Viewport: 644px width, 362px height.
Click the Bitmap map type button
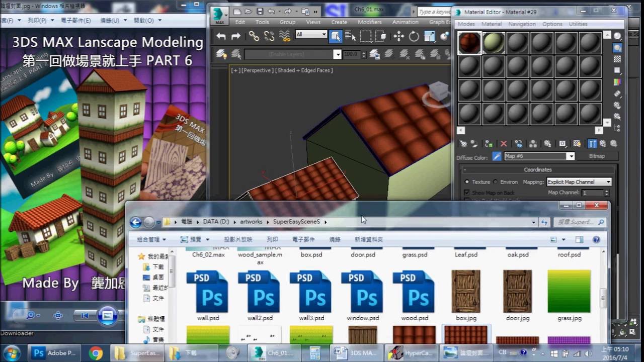597,156
